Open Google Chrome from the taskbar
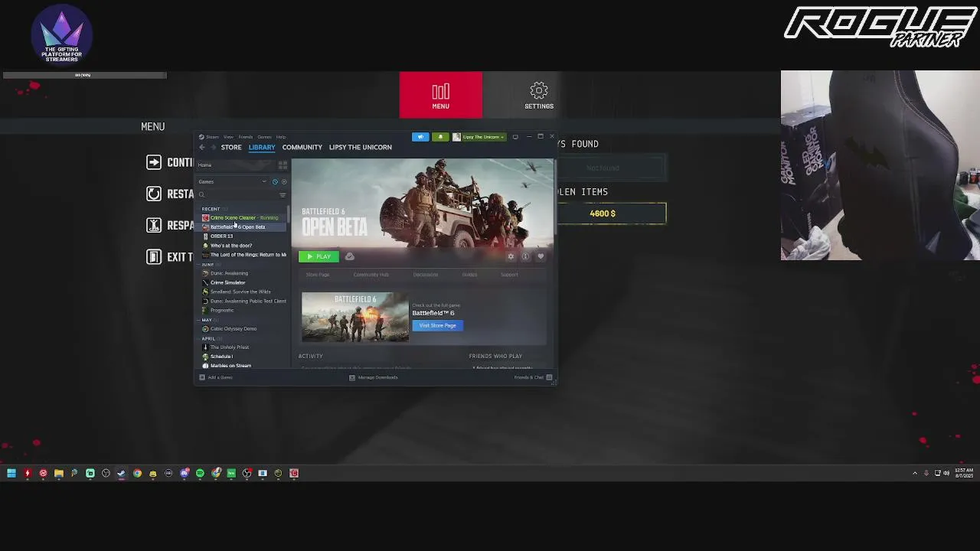The image size is (980, 551). point(137,473)
